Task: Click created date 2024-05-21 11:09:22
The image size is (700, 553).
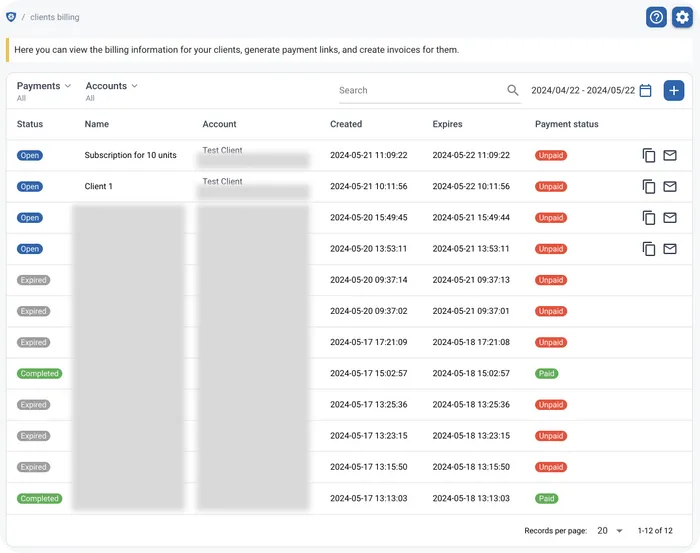Action: pyautogui.click(x=369, y=155)
